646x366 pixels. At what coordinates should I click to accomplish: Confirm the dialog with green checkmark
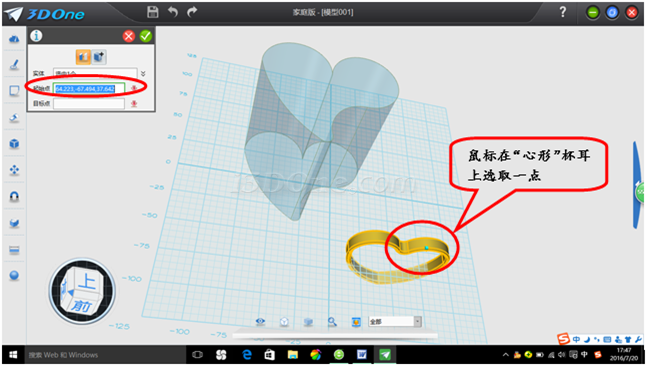pyautogui.click(x=145, y=36)
